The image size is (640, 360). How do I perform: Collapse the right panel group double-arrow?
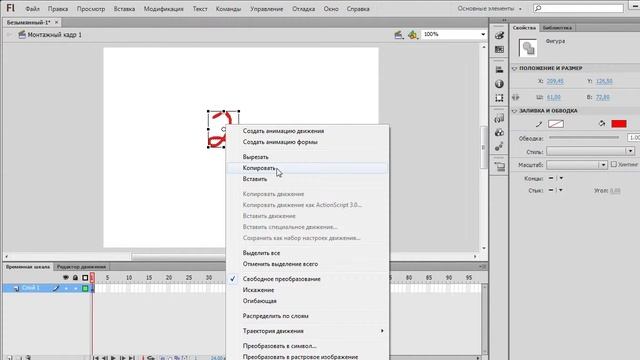tap(504, 20)
